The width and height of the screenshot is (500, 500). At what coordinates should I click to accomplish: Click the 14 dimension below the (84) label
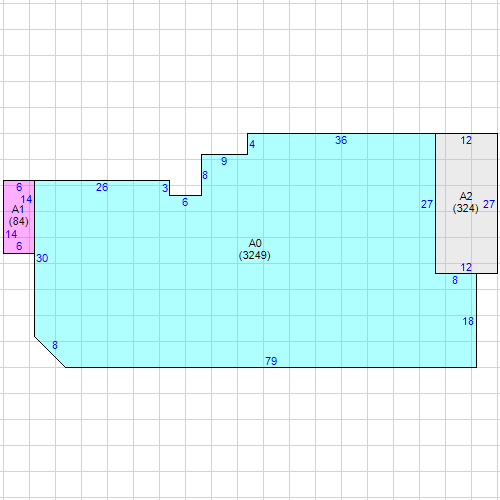[11, 234]
